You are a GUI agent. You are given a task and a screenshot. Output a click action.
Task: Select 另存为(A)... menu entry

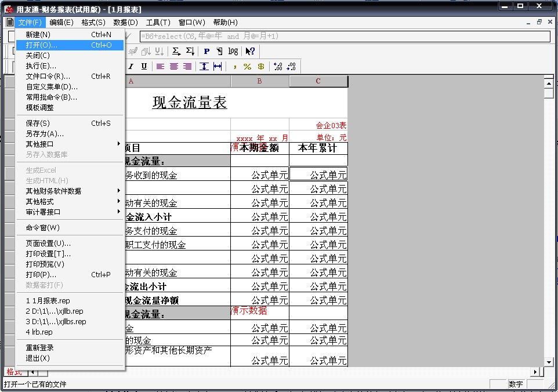pos(70,134)
